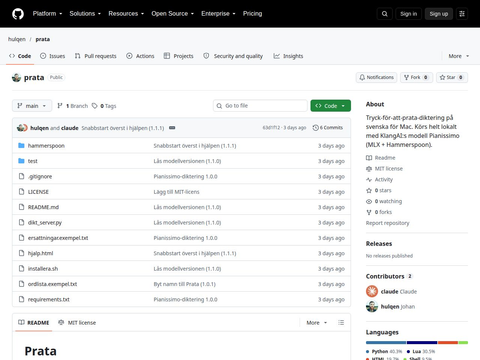Click the GitHub logo icon
480x360 pixels.
click(18, 14)
